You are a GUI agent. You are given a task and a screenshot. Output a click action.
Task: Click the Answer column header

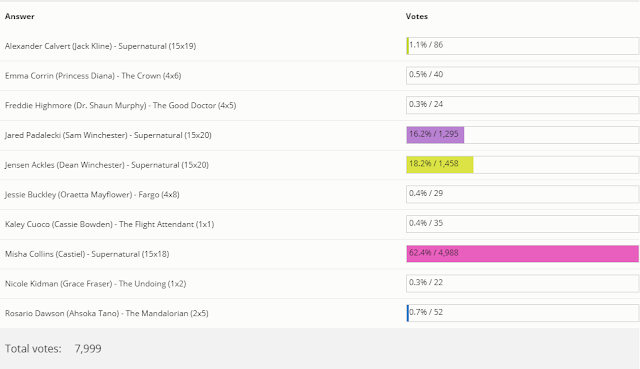click(x=20, y=16)
